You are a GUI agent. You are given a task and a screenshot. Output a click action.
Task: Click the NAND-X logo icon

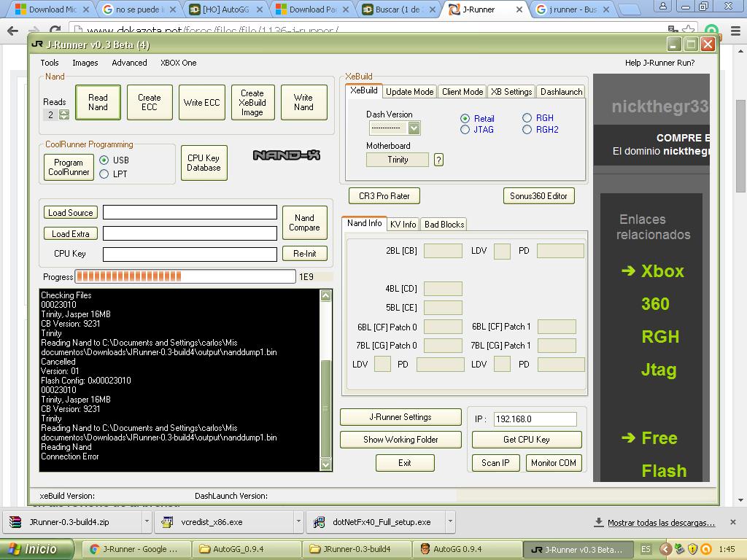coord(286,155)
